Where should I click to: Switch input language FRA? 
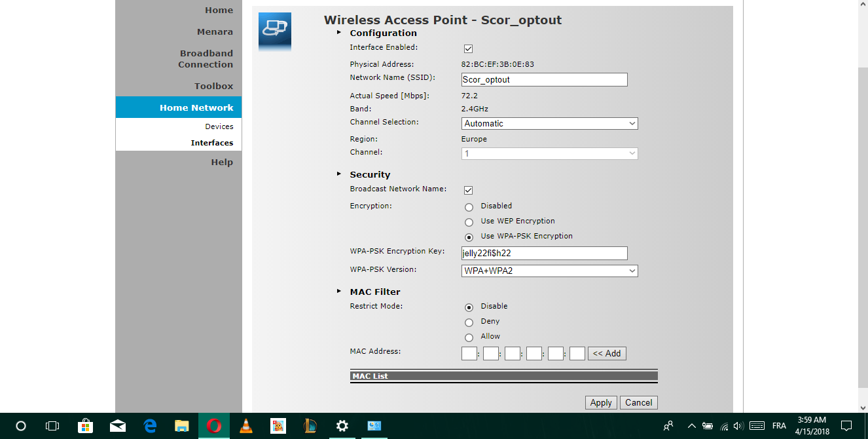pyautogui.click(x=779, y=426)
